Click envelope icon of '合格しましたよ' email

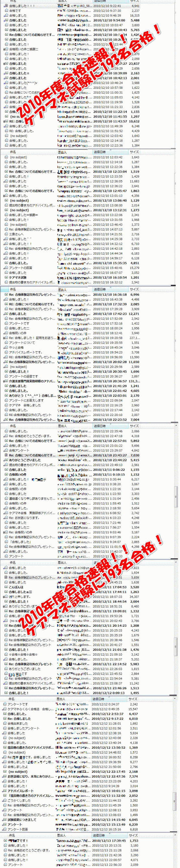[x=5, y=767]
